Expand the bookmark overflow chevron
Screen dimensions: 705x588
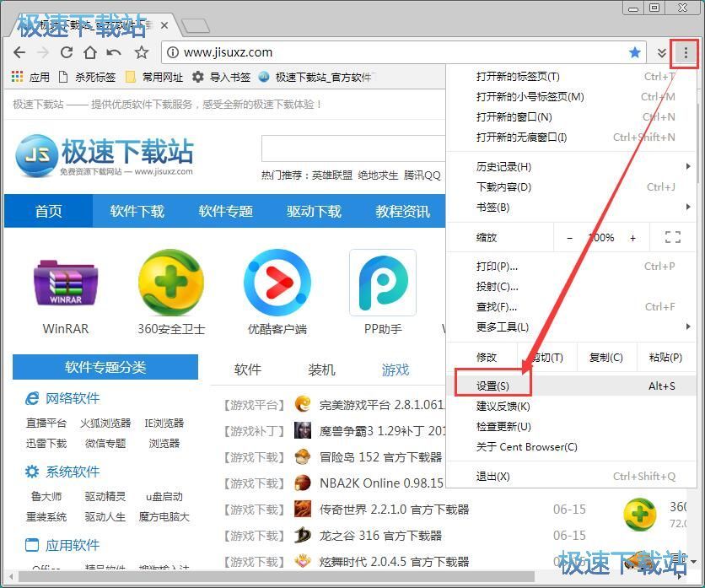coord(661,53)
